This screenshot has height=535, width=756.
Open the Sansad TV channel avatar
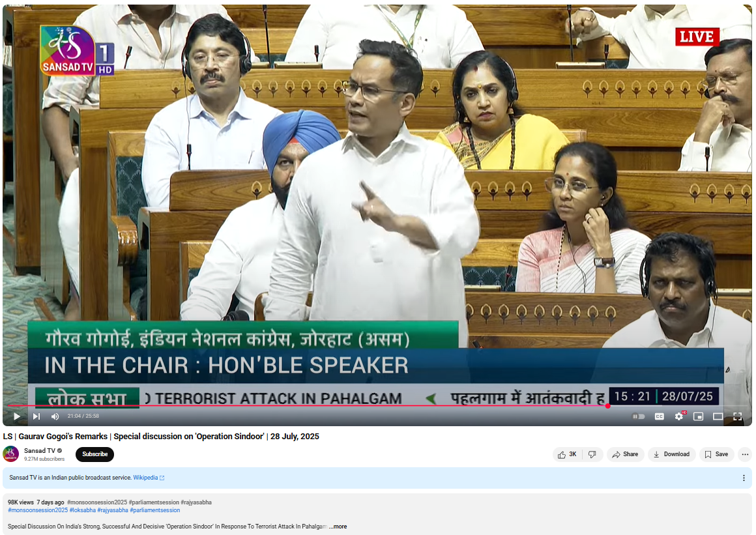(x=10, y=454)
